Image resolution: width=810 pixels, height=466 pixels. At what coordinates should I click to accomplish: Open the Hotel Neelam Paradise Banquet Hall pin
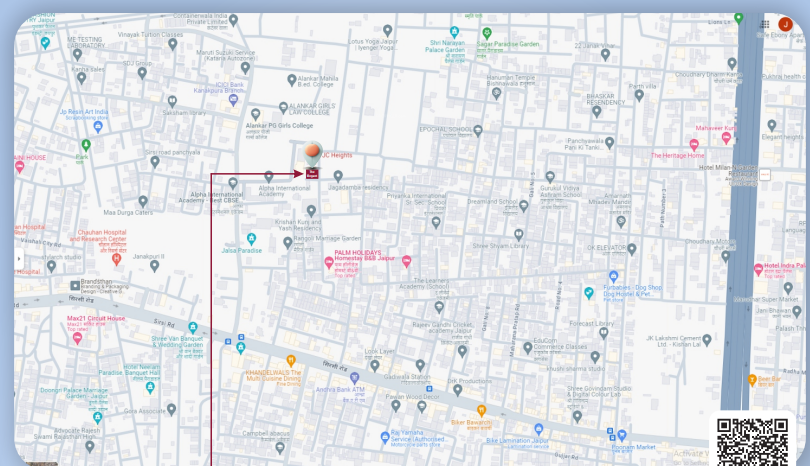pyautogui.click(x=150, y=389)
